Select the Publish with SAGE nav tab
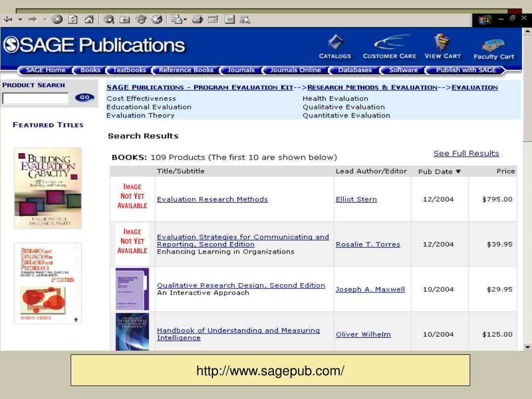The image size is (532, 399). click(466, 70)
